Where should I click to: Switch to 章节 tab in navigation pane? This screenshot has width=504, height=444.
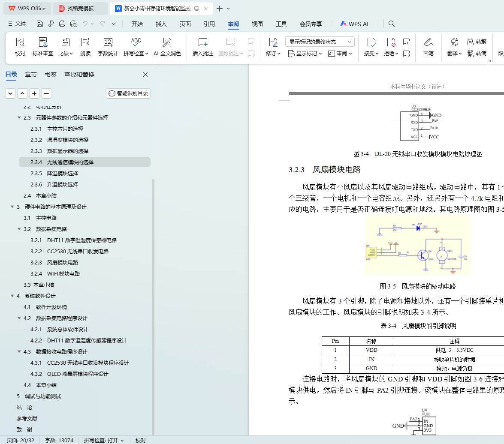31,75
